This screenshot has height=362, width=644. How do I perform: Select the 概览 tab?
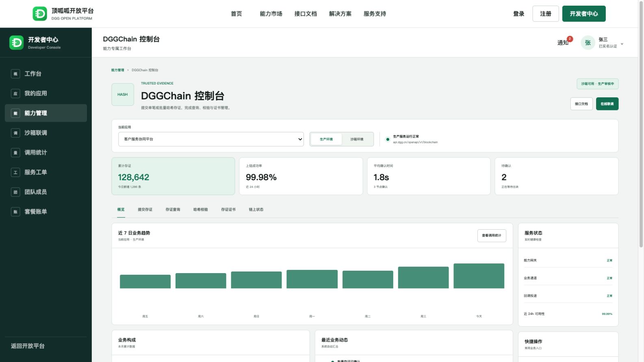point(121,210)
